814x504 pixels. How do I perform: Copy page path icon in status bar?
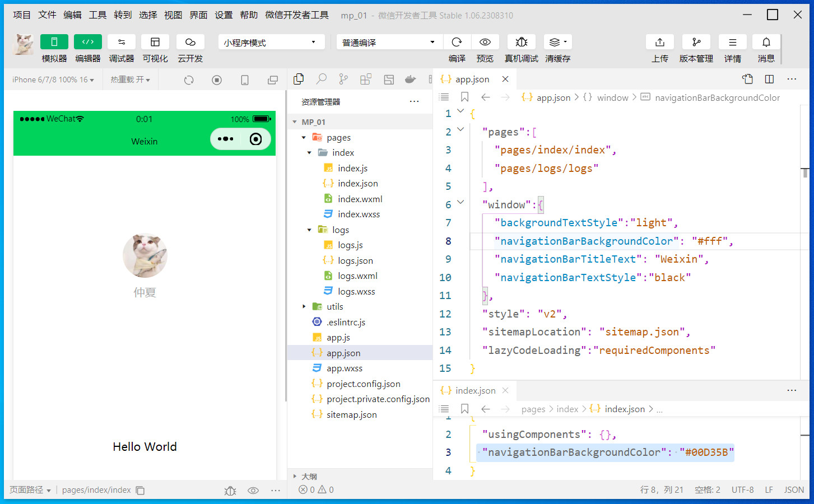click(x=140, y=491)
